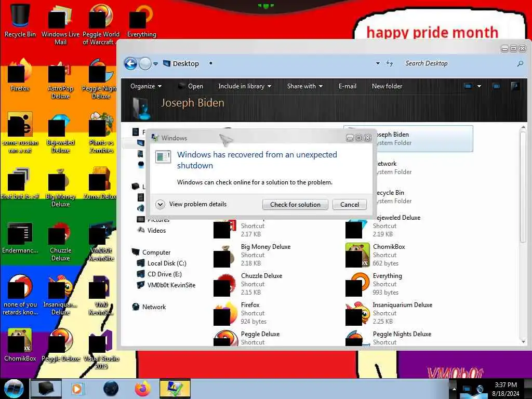Open the Endermanc... desktop icon
The image size is (532, 399).
click(20, 237)
